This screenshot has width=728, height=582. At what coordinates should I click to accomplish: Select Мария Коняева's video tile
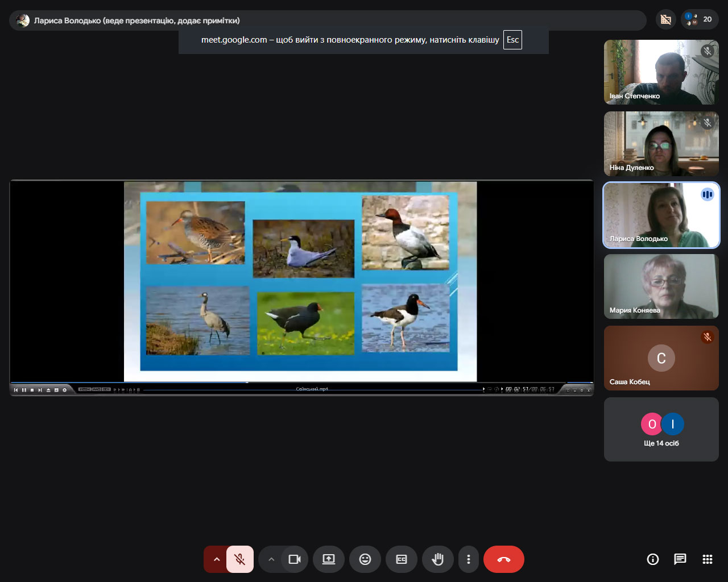(661, 286)
